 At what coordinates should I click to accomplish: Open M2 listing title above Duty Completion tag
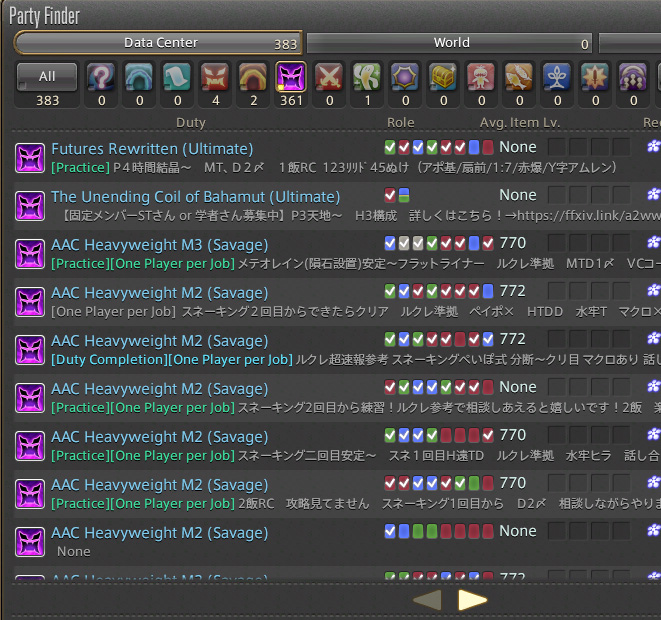coord(159,341)
